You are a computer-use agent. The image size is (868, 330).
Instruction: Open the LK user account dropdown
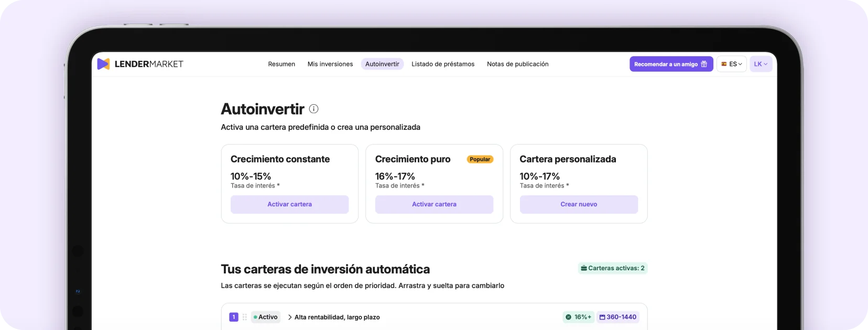[x=761, y=64]
